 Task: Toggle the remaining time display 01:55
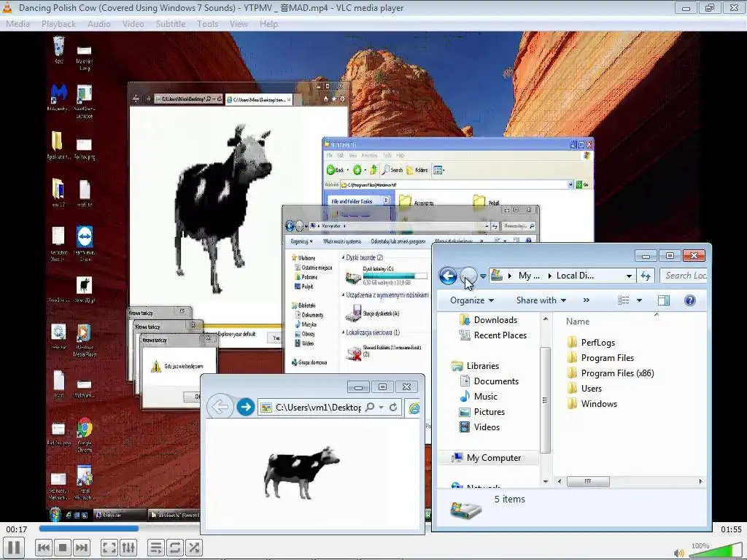731,529
